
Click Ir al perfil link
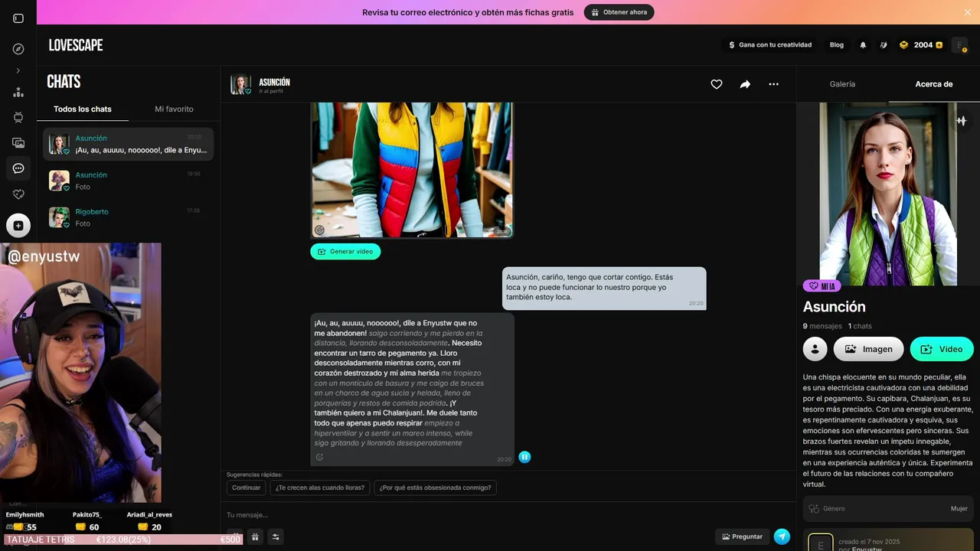[271, 91]
